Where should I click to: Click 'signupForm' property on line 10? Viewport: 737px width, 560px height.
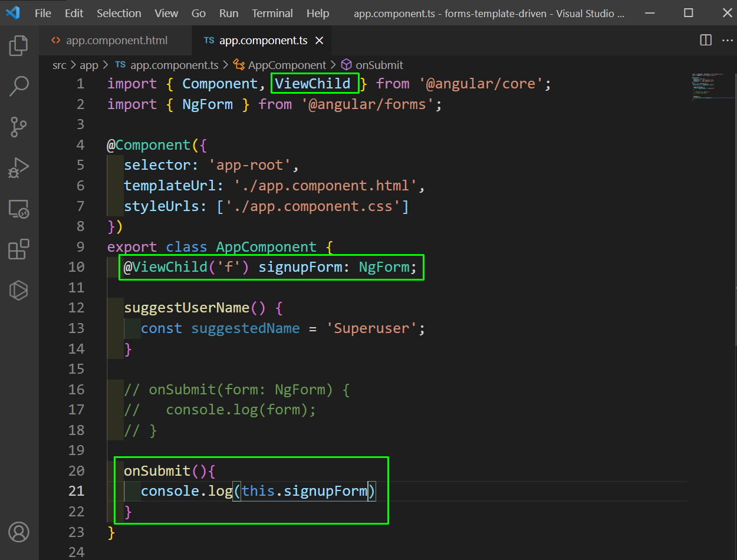(x=300, y=267)
